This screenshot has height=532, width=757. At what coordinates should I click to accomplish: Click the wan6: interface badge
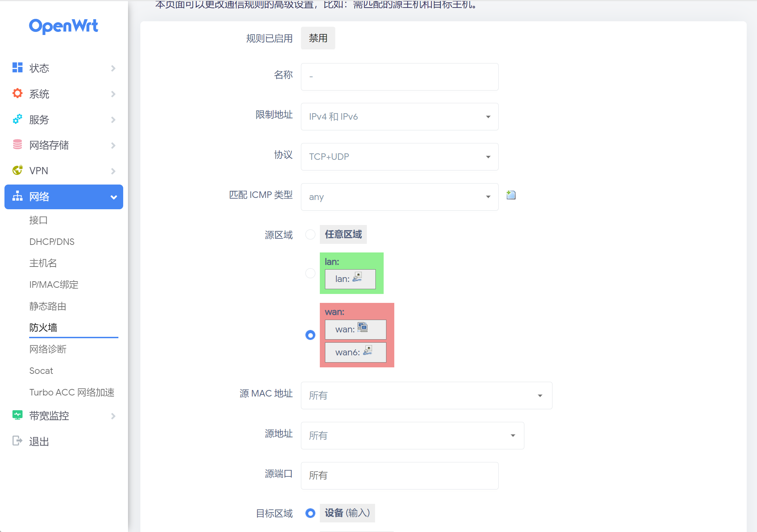(356, 352)
